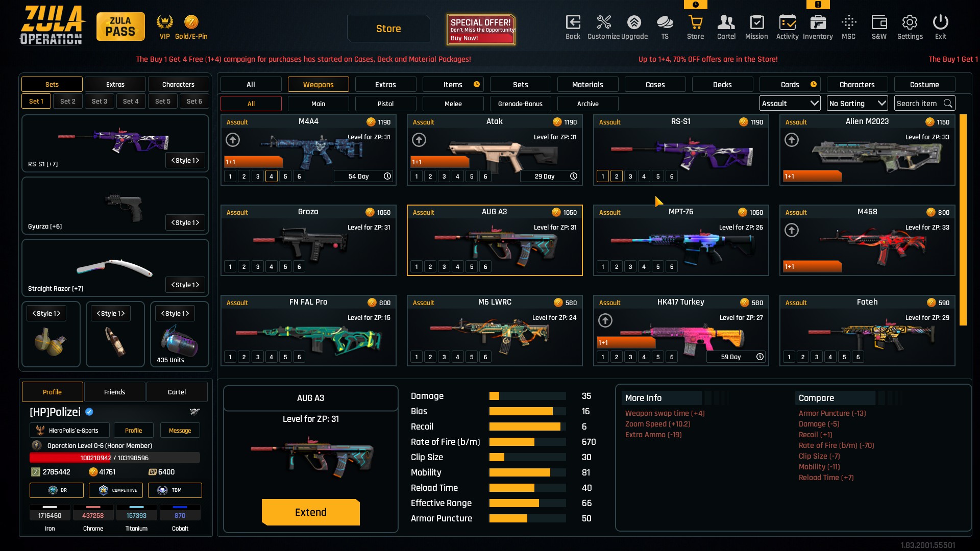Select the TDM mode icon button
This screenshot has height=551, width=980.
(x=175, y=490)
